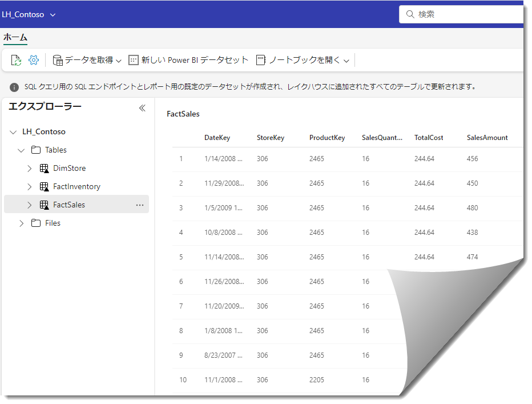
Task: Click the Get data database icon
Action: coord(58,61)
